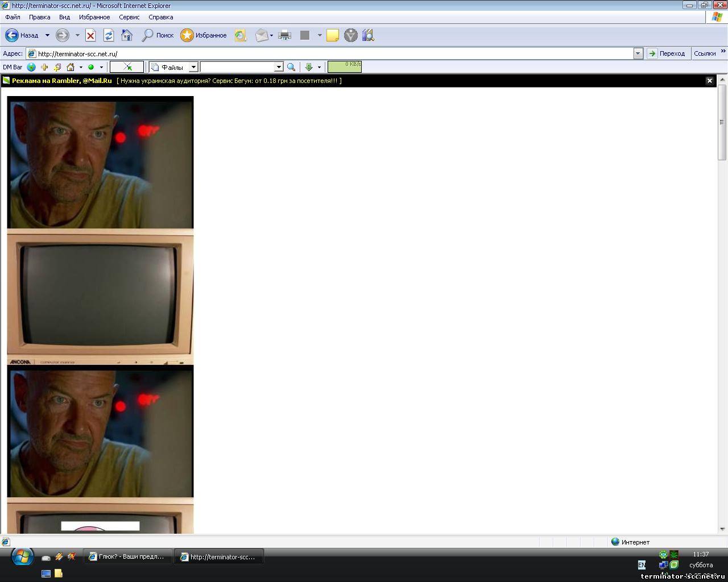728x582 pixels.
Task: Click the Интернет security zone indicator
Action: coord(630,542)
